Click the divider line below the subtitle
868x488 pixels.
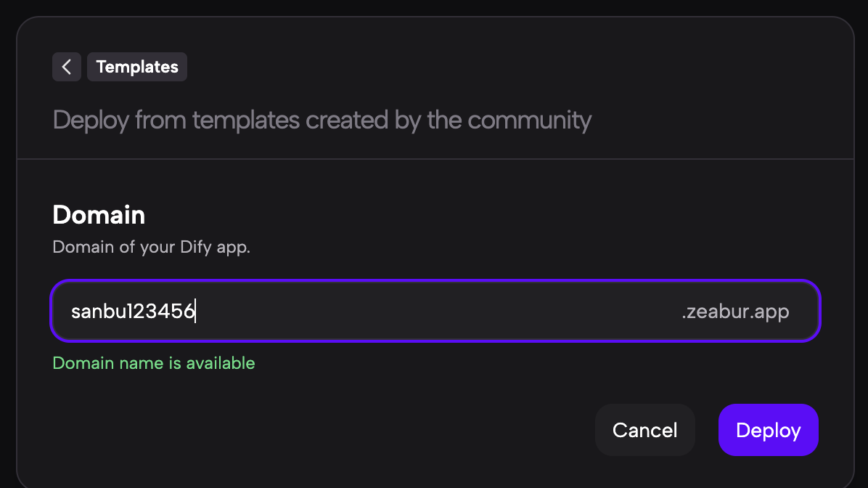[x=435, y=158]
